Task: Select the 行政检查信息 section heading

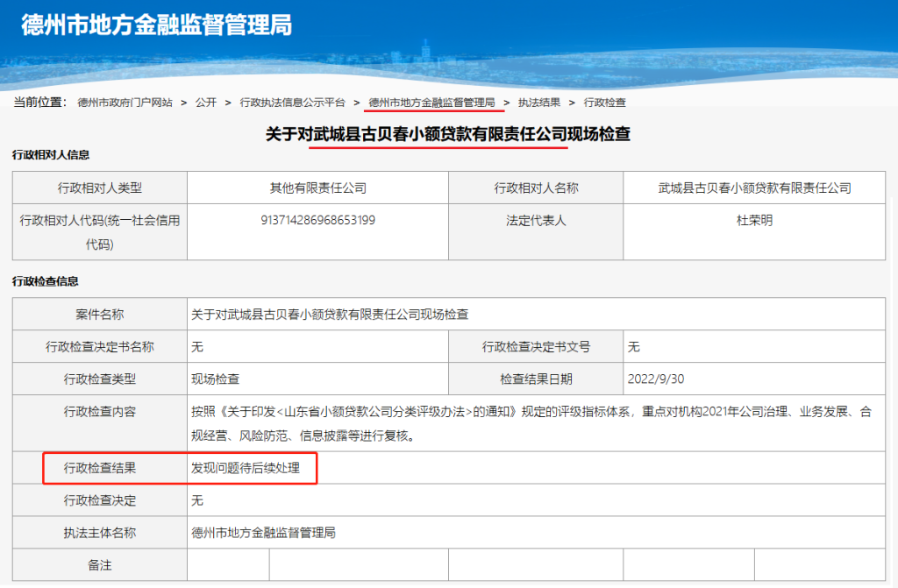Action: pyautogui.click(x=45, y=281)
